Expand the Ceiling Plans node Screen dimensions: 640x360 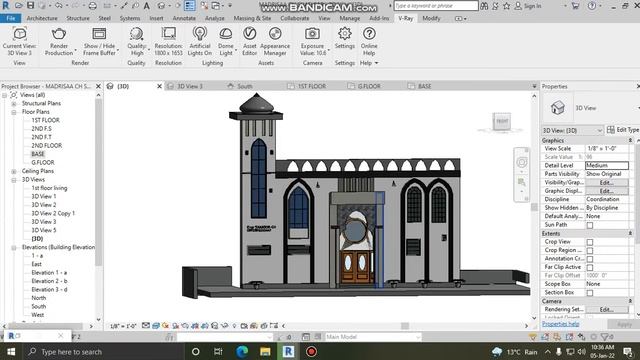pos(14,171)
